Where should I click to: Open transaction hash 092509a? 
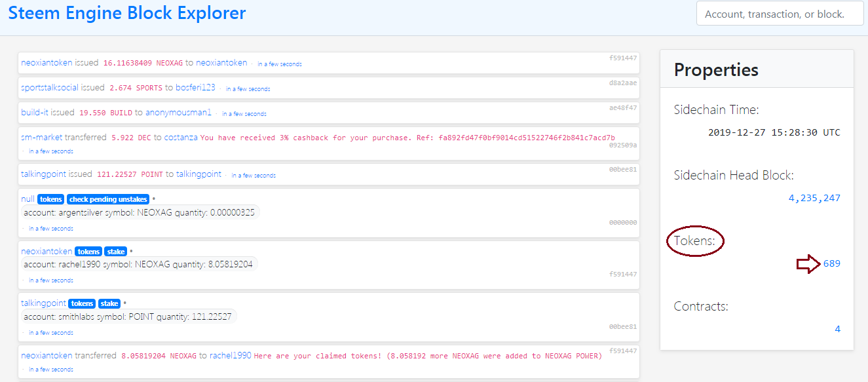[x=622, y=145]
